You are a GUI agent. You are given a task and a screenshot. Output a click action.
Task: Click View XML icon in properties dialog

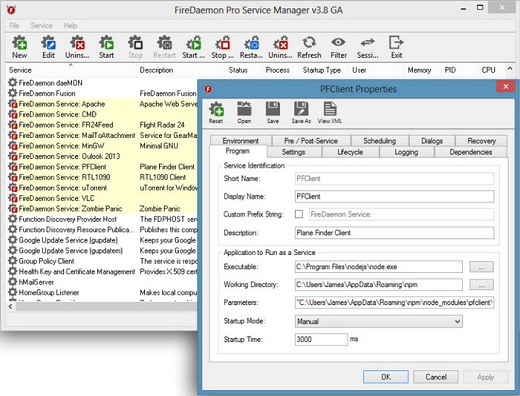click(330, 113)
